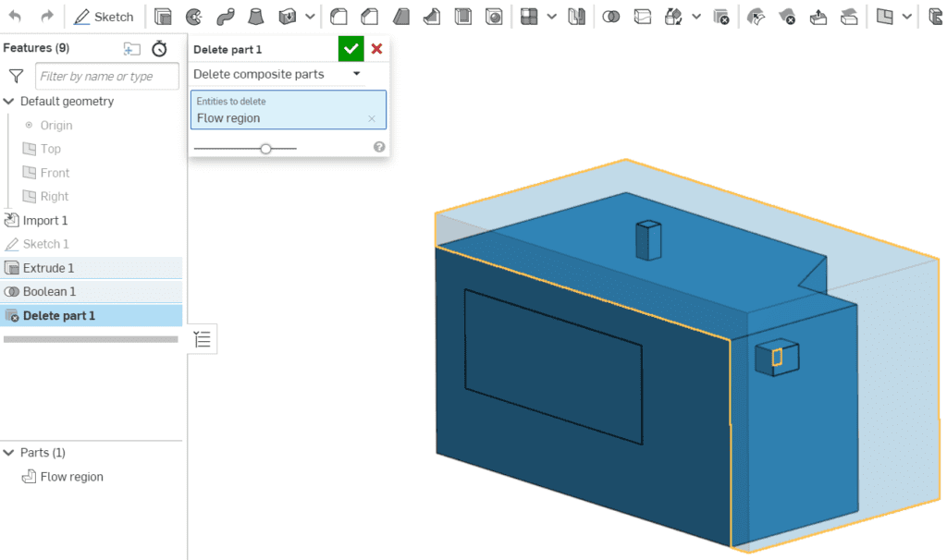This screenshot has width=947, height=560.
Task: Click the help question mark in the dialog
Action: coord(378,146)
